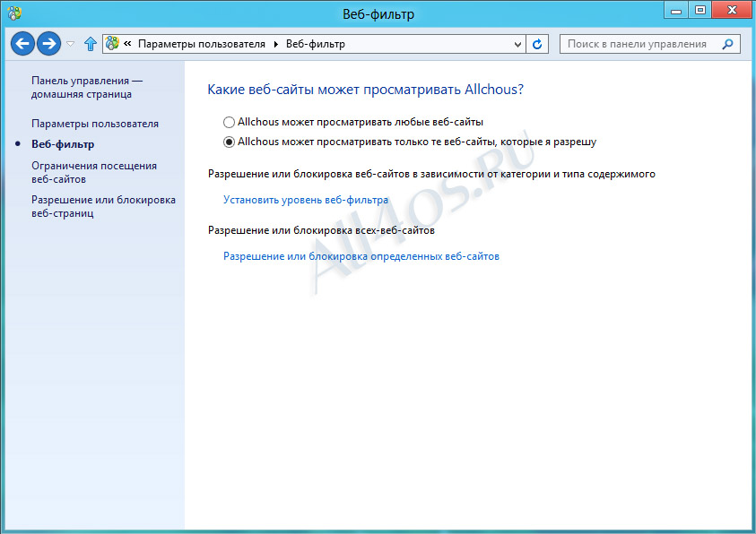Select radio 'только те веб-сайты, которые я разрешу'
The width and height of the screenshot is (756, 534).
[229, 142]
